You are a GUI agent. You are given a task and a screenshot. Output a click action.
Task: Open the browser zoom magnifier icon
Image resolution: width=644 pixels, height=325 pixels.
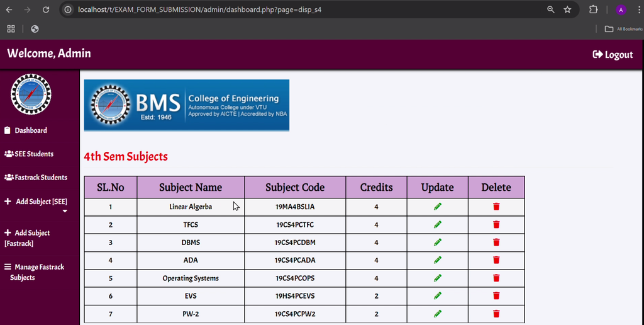[551, 9]
